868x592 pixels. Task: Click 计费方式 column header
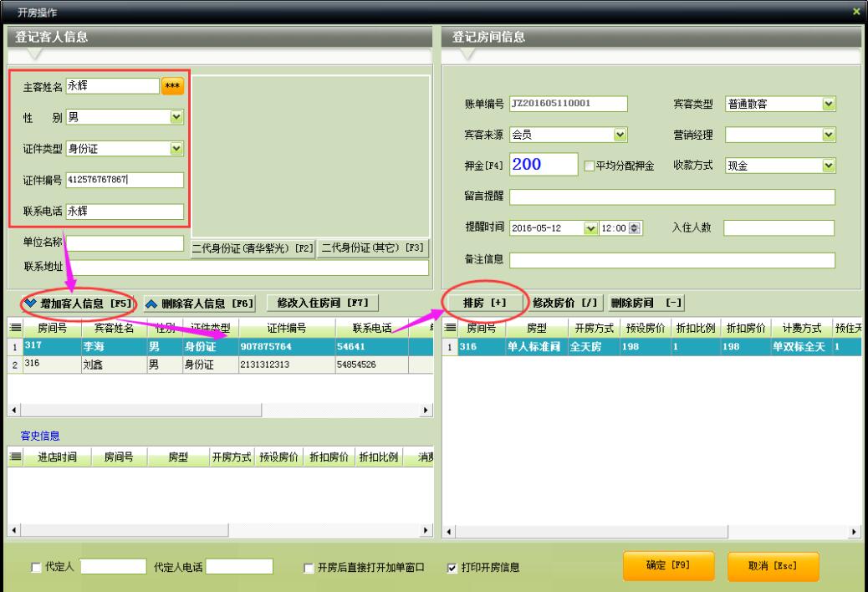click(802, 328)
